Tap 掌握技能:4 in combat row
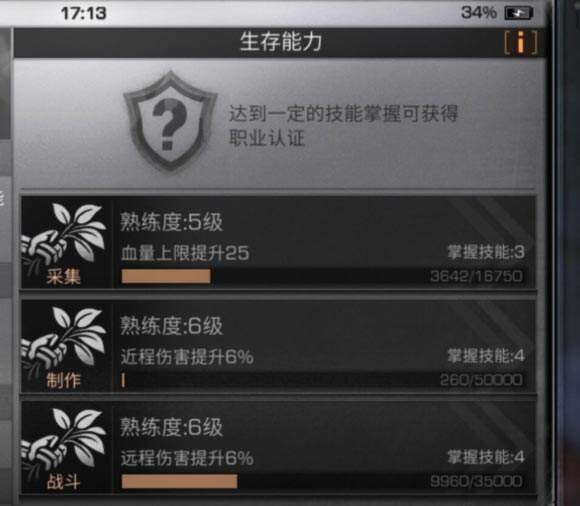This screenshot has height=506, width=580. 486,457
